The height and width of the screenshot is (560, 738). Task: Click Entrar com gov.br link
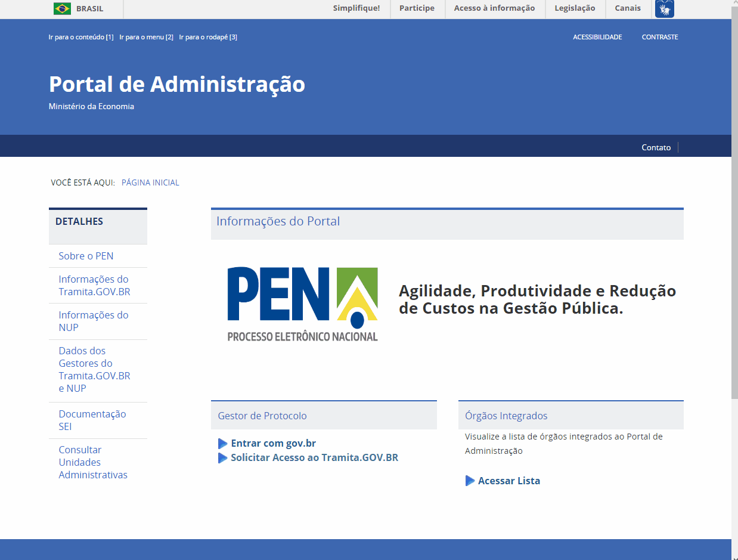pos(273,444)
